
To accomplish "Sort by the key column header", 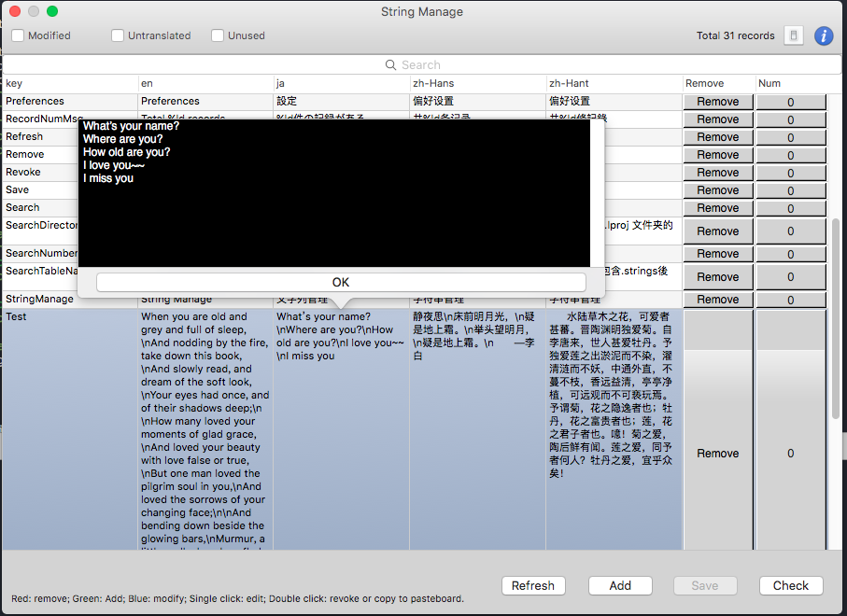I will pyautogui.click(x=70, y=84).
